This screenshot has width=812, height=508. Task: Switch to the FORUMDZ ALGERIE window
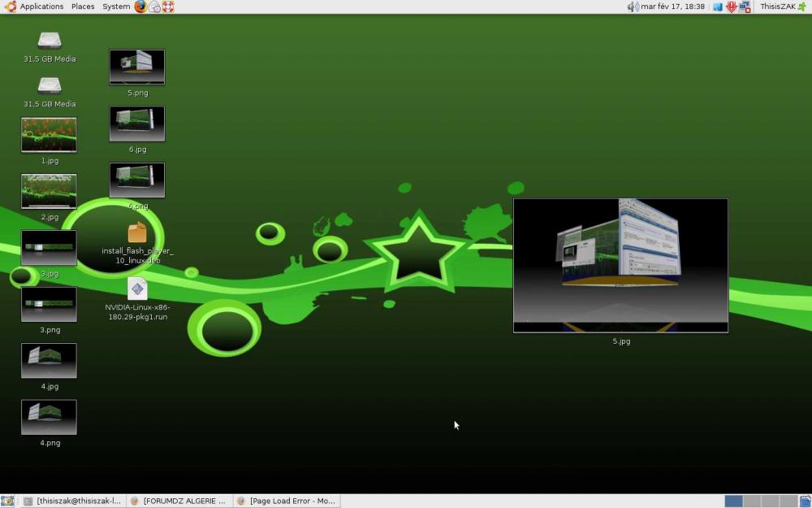click(x=179, y=501)
